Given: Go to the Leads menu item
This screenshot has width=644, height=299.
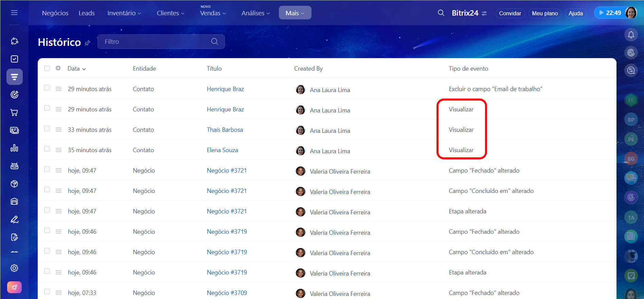Looking at the screenshot, I should (87, 13).
